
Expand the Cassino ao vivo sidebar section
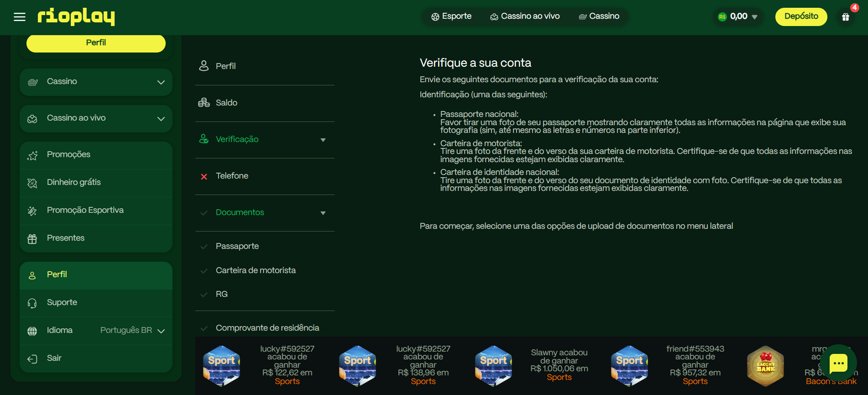[x=96, y=118]
